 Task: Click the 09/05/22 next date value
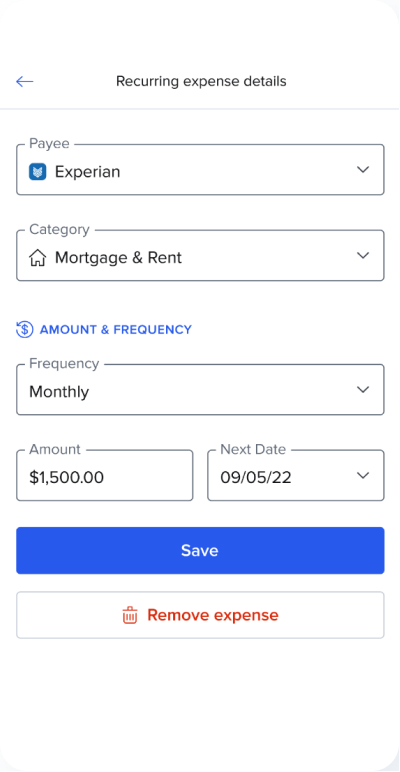point(256,477)
